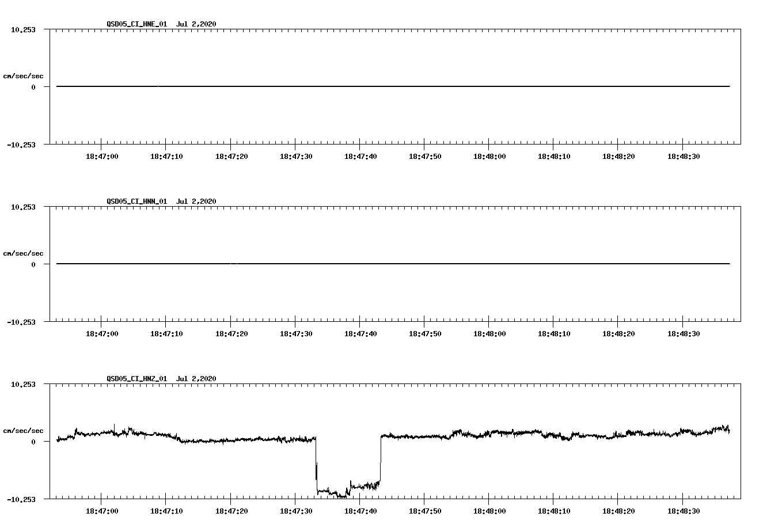The height and width of the screenshot is (532, 782).
Task: Click the flat trace in the HNE plot
Action: point(393,86)
